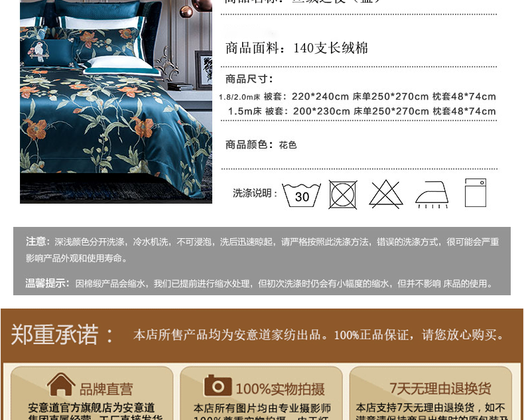This screenshot has width=524, height=420.
Task: Click the 品牌直营 heading
Action: 106,389
